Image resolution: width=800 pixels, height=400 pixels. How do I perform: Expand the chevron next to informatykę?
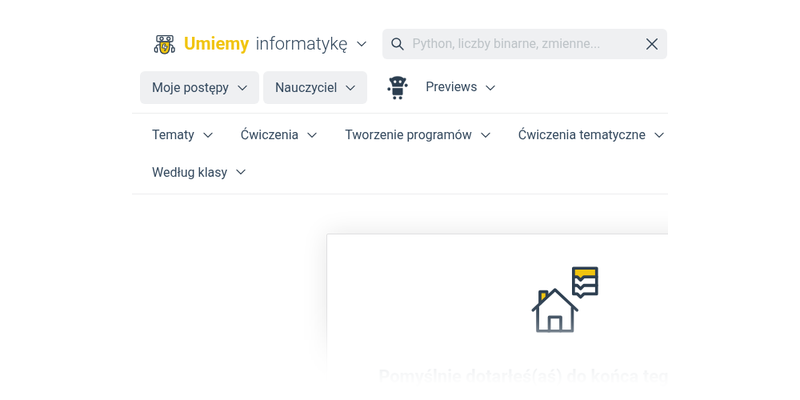click(361, 44)
